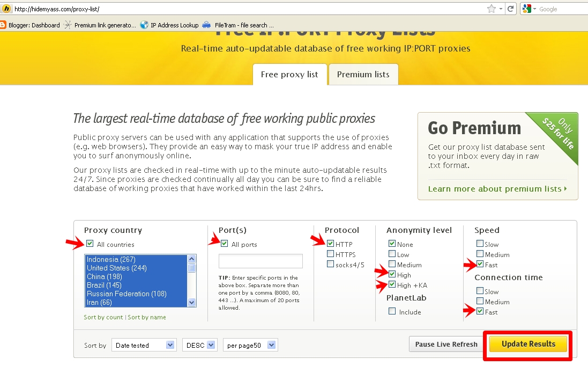This screenshot has height=366, width=588.
Task: Switch to the Free proxy list tab
Action: pyautogui.click(x=289, y=74)
